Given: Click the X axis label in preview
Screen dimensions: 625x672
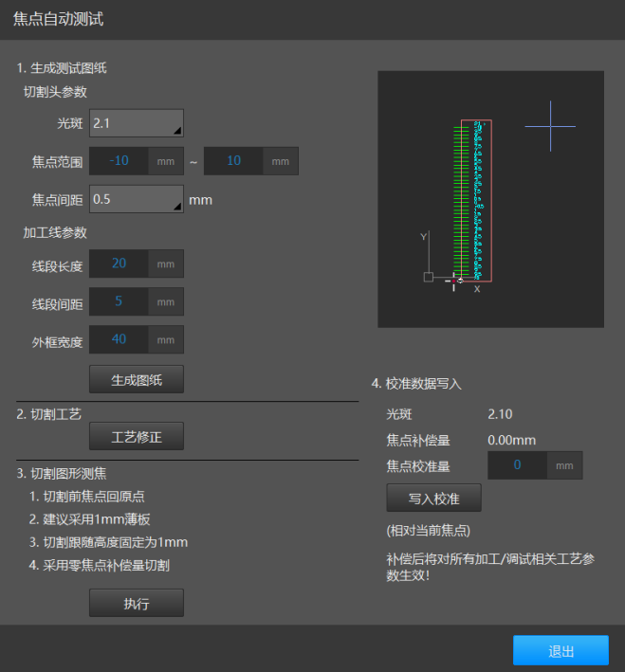Looking at the screenshot, I should (477, 289).
